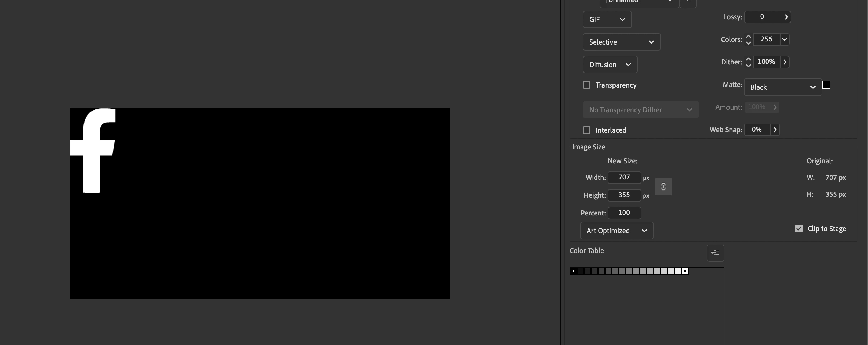
Task: Open the Matte Black dropdown
Action: [782, 87]
